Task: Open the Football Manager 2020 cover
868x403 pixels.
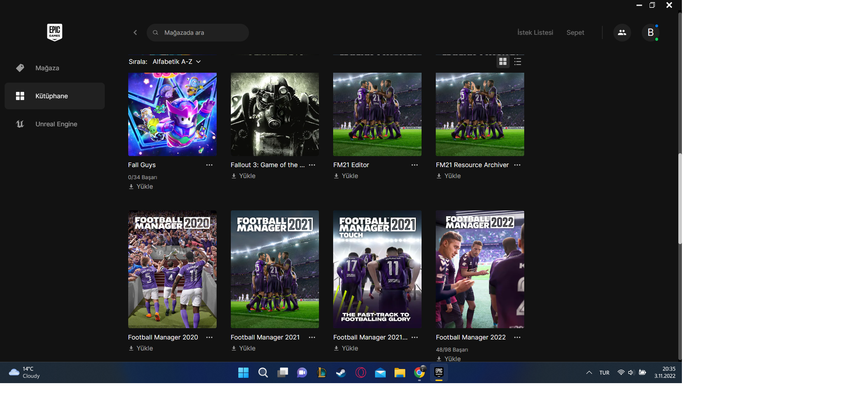Action: pos(172,269)
